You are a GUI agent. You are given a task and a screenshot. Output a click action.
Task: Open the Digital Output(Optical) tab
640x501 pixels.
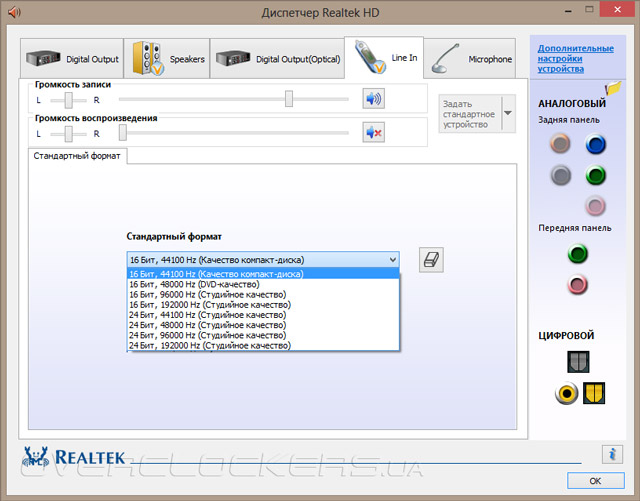[x=277, y=59]
